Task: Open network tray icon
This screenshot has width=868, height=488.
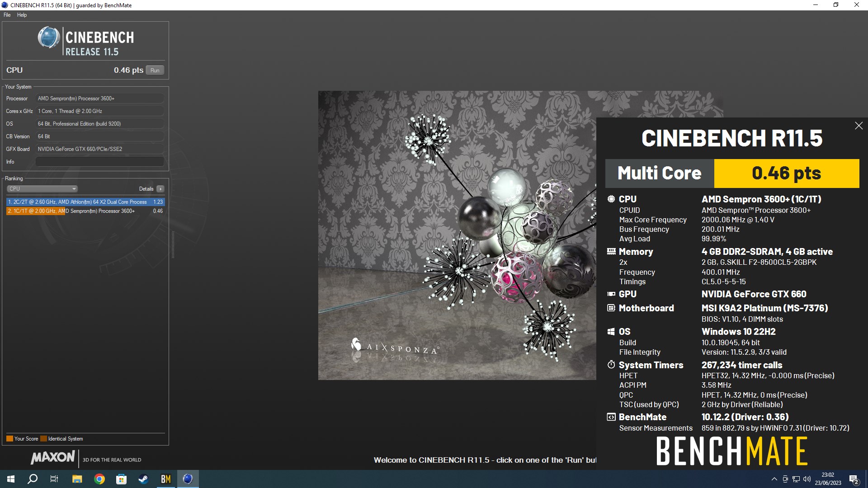Action: (796, 479)
